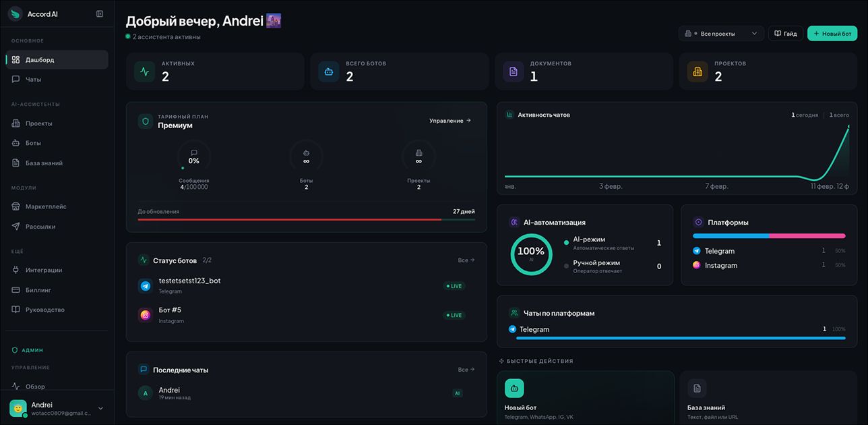Click the Andrei profile avatar
868x425 pixels.
(x=18, y=408)
